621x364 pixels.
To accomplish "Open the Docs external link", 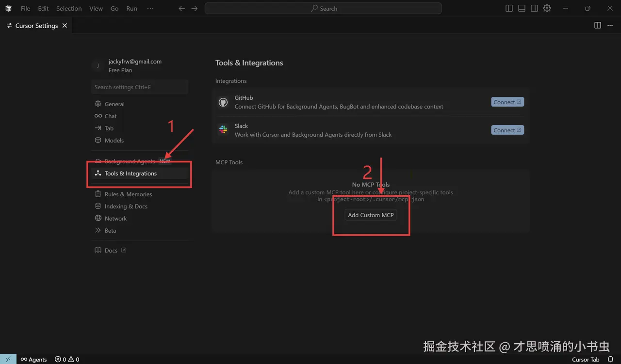I will 111,251.
